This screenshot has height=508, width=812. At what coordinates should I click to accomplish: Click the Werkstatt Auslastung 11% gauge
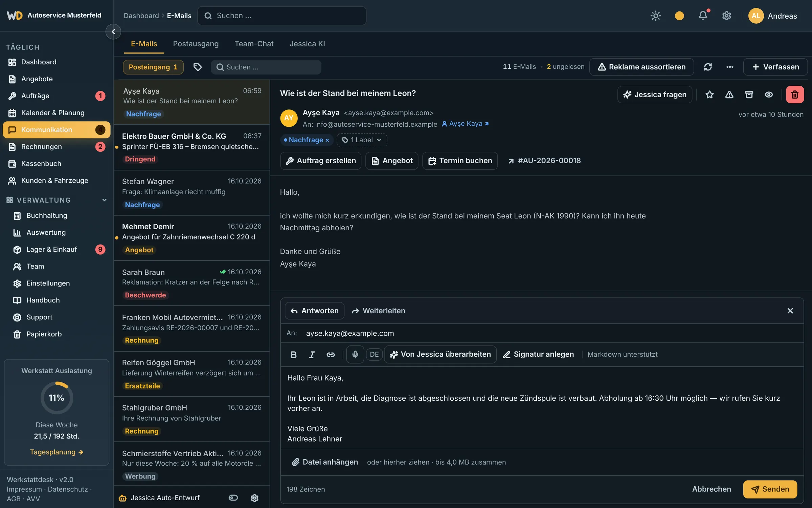pyautogui.click(x=57, y=398)
